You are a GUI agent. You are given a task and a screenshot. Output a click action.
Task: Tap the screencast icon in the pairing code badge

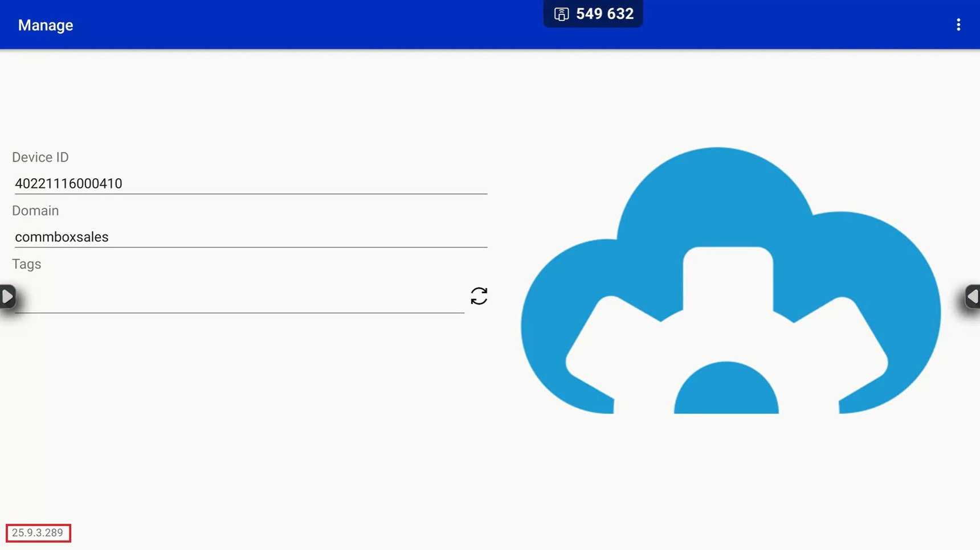(561, 14)
